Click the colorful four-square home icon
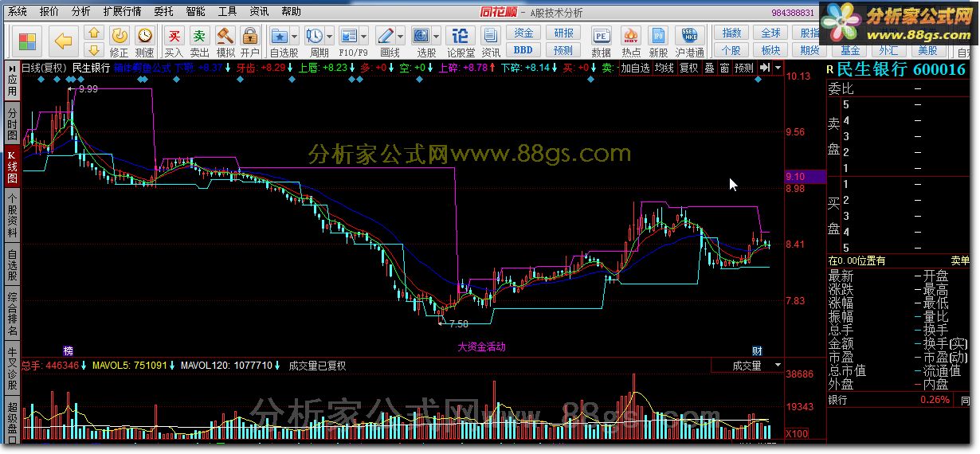This screenshot has height=454, width=980. tap(28, 41)
